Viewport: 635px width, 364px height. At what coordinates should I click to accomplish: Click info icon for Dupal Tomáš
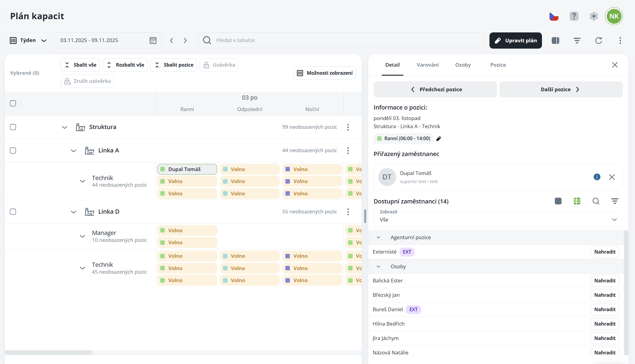coord(597,177)
